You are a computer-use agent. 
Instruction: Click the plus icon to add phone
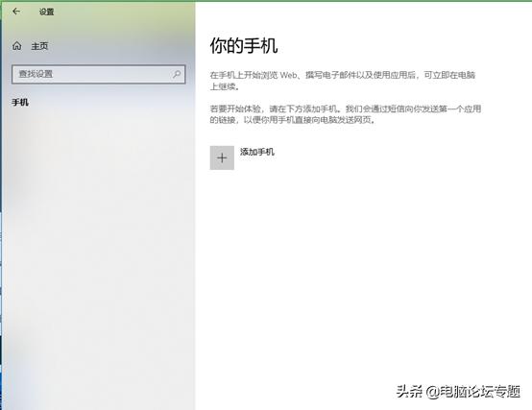222,157
